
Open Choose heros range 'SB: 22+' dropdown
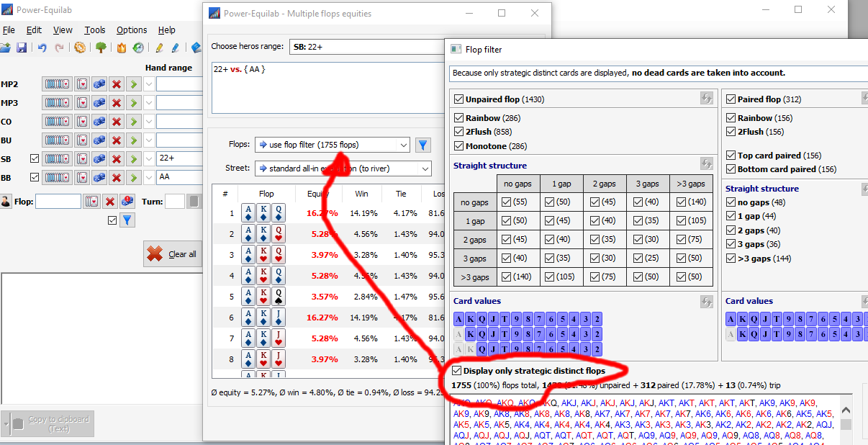367,46
